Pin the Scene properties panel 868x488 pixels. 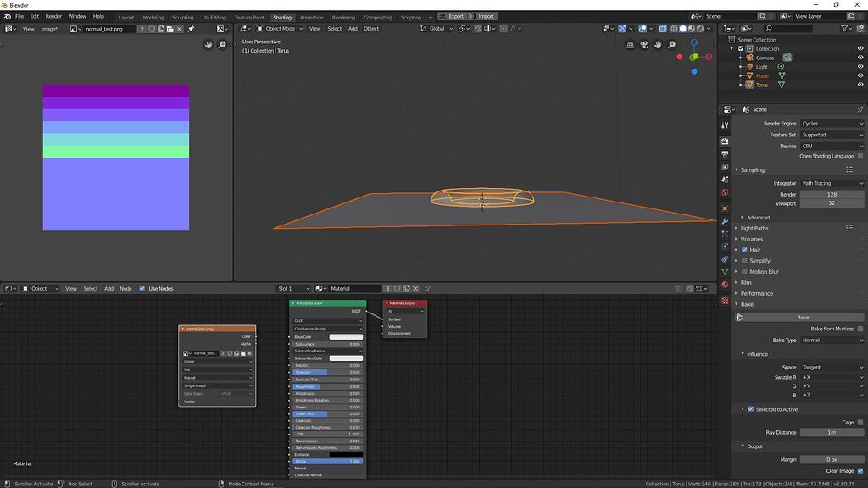tap(860, 109)
